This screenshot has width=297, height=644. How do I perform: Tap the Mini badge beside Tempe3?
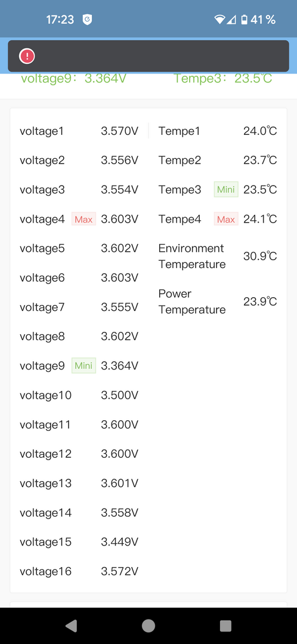click(x=226, y=189)
